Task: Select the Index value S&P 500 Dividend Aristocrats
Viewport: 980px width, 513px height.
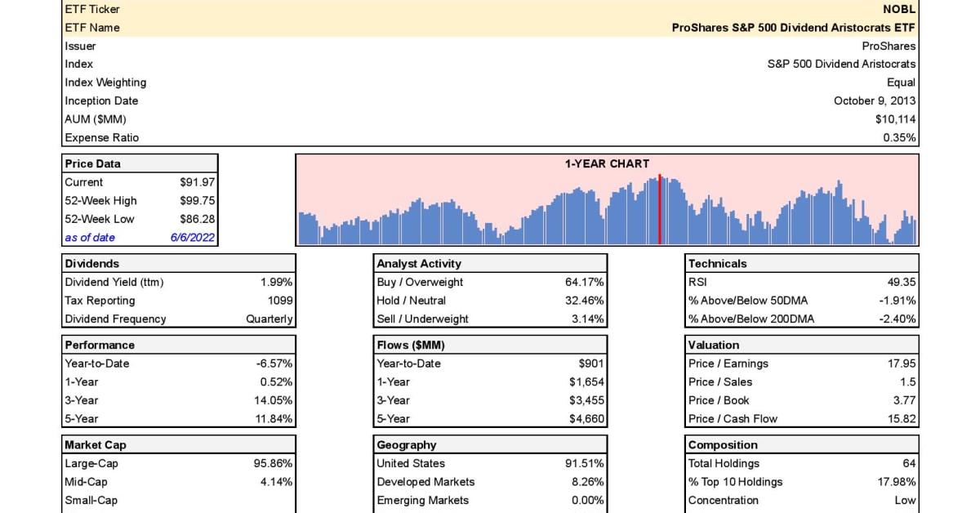Action: point(841,64)
